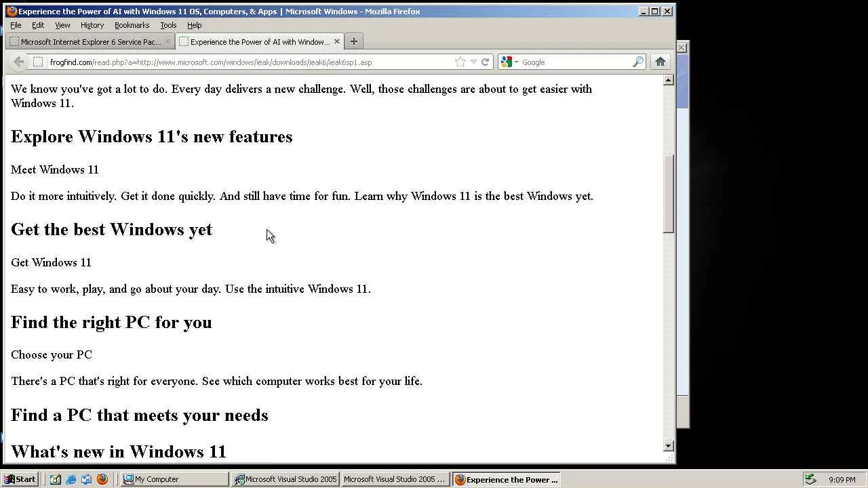Click the sentence starting Easy to work, play
This screenshot has height=488, width=868.
[x=191, y=289]
